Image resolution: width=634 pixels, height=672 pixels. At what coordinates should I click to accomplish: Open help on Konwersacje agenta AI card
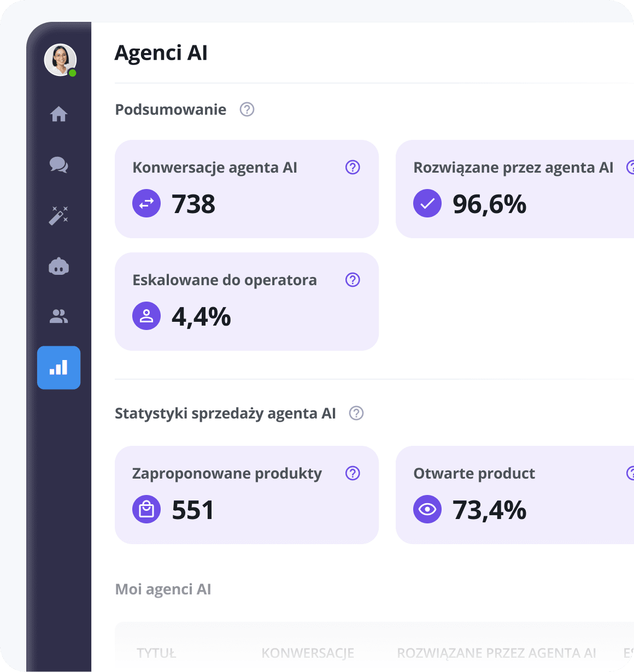(353, 167)
